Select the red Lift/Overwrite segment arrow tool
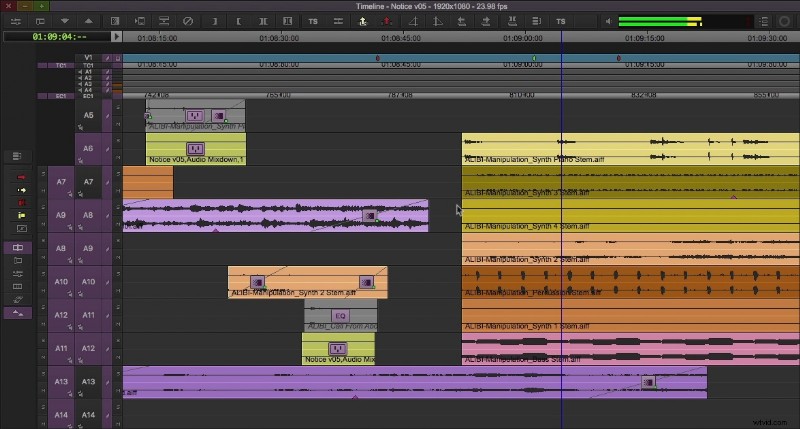This screenshot has height=429, width=800. coord(21,177)
